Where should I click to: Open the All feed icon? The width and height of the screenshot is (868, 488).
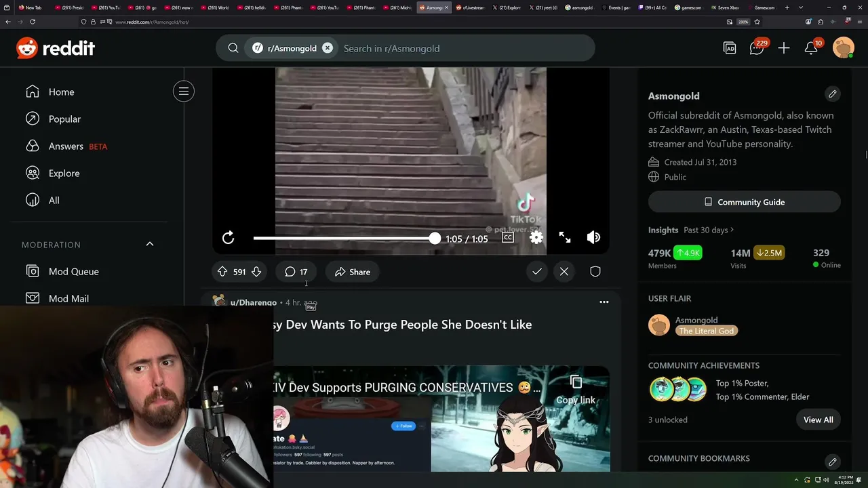click(33, 200)
